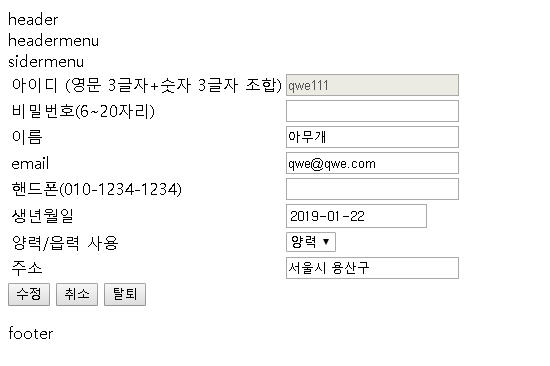Click the headermenu text

pyautogui.click(x=53, y=41)
